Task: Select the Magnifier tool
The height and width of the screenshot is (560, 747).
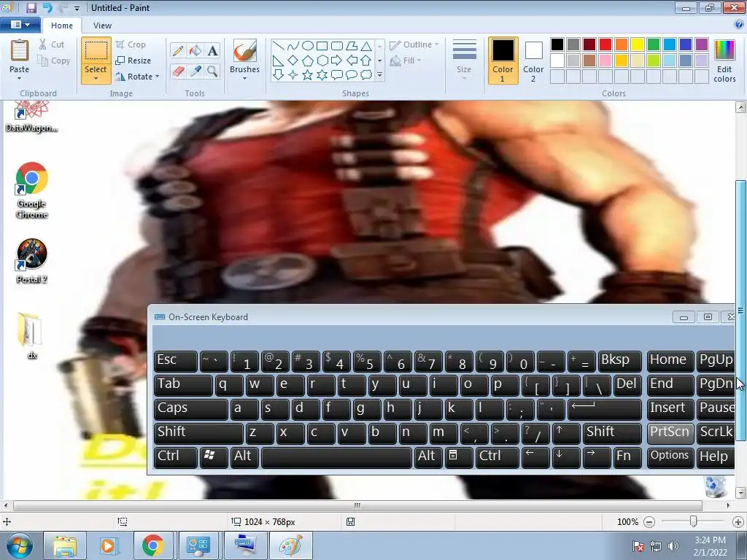Action: 212,71
